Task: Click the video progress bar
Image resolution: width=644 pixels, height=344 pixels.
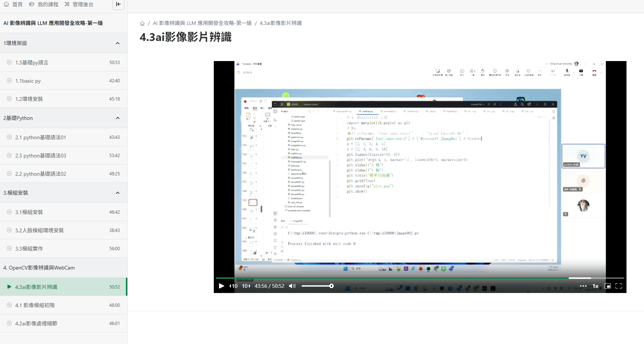Action: tap(410, 278)
